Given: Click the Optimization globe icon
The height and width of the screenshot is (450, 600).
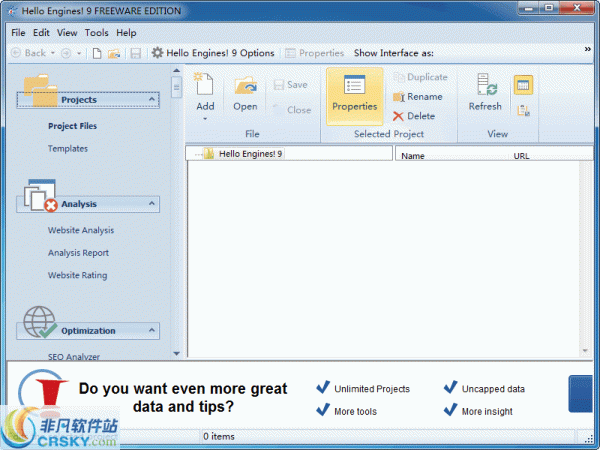Looking at the screenshot, I should tap(40, 322).
